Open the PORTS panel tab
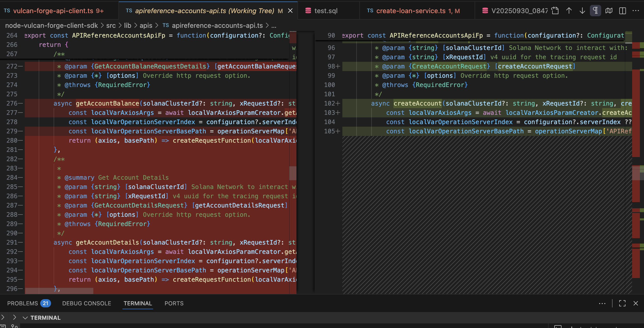 click(x=174, y=303)
